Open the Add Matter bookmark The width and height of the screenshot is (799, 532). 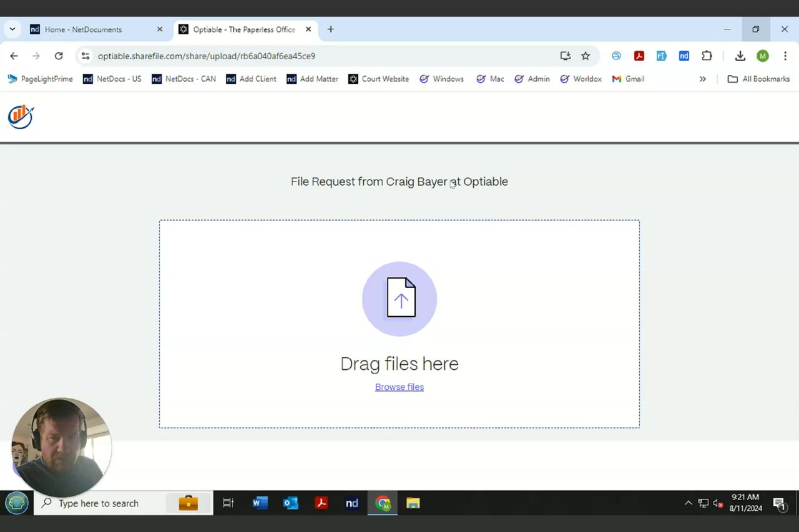tap(313, 79)
